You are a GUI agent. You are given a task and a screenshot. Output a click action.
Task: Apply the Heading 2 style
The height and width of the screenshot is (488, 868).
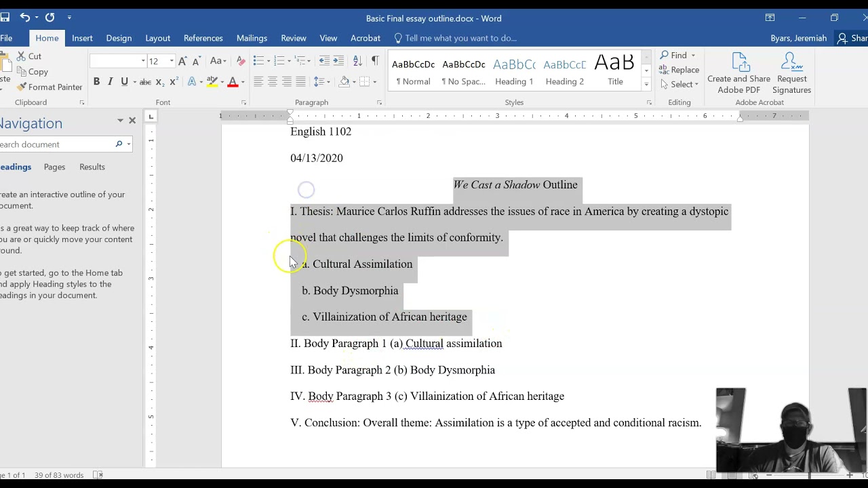564,71
